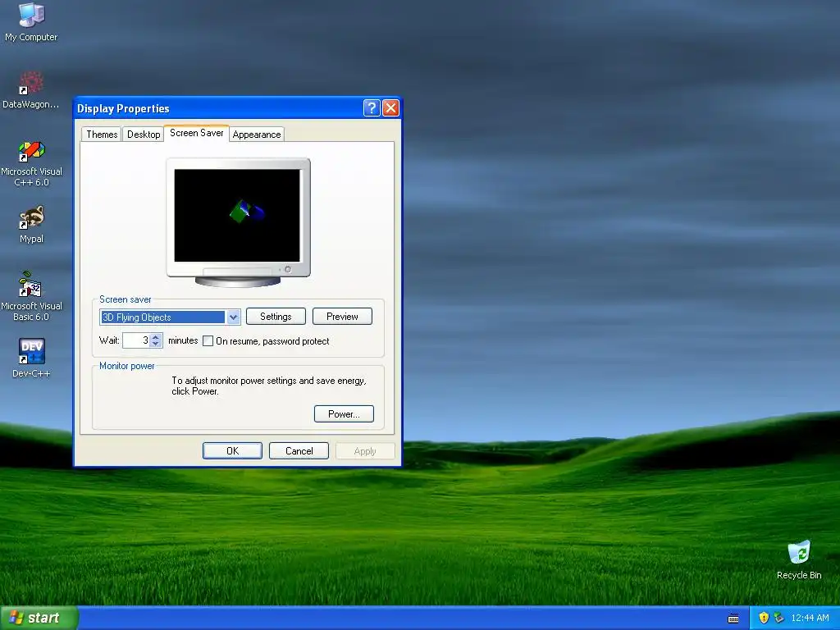Click the on-screen keyboard taskbar icon
This screenshot has height=630, width=840.
coord(733,619)
